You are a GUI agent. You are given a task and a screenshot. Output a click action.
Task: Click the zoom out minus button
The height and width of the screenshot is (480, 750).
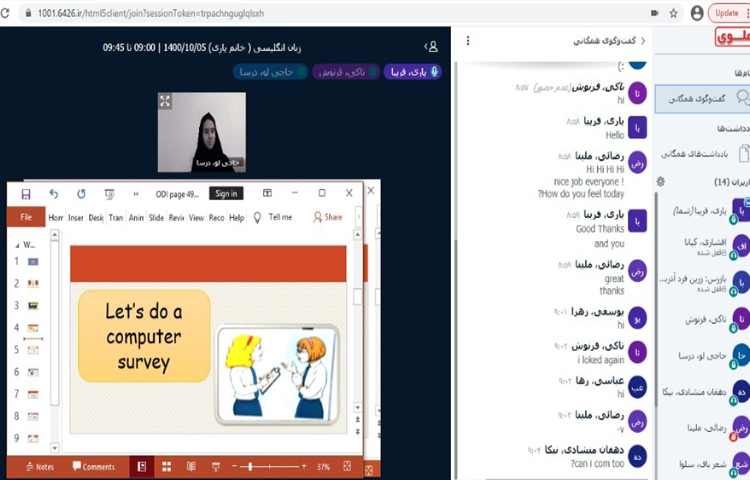tap(234, 467)
